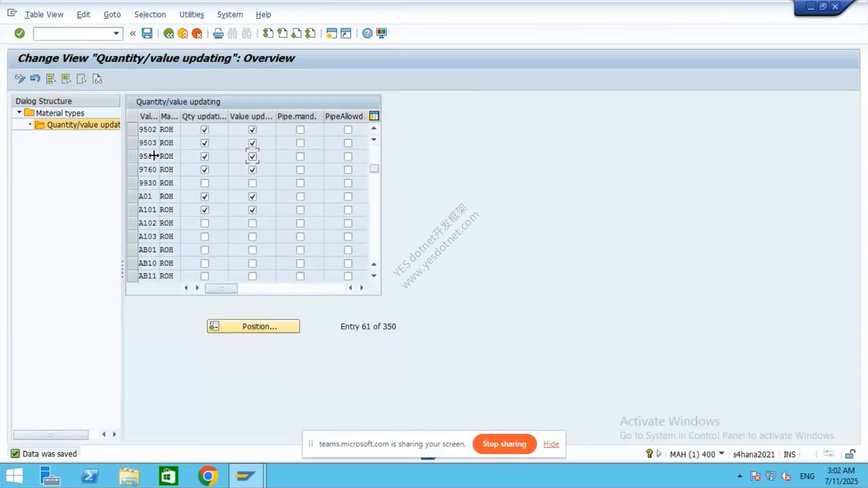Viewport: 868px width, 488px height.
Task: Click the Deselect All icon
Action: click(81, 79)
